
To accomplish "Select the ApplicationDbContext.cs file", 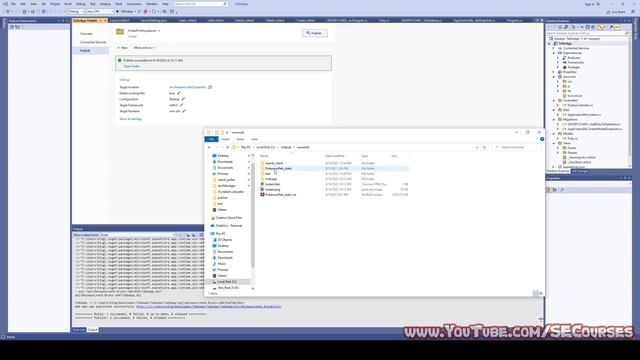I will pyautogui.click(x=584, y=115).
